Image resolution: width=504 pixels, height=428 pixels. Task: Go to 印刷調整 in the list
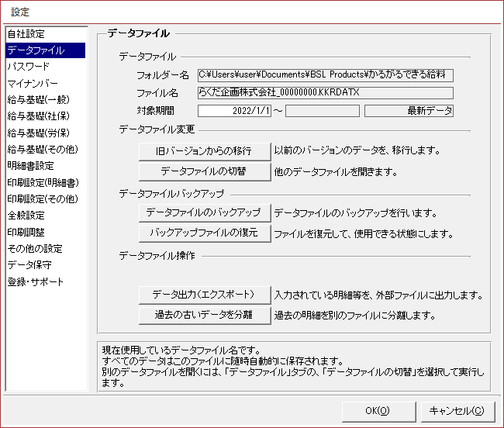pyautogui.click(x=46, y=232)
